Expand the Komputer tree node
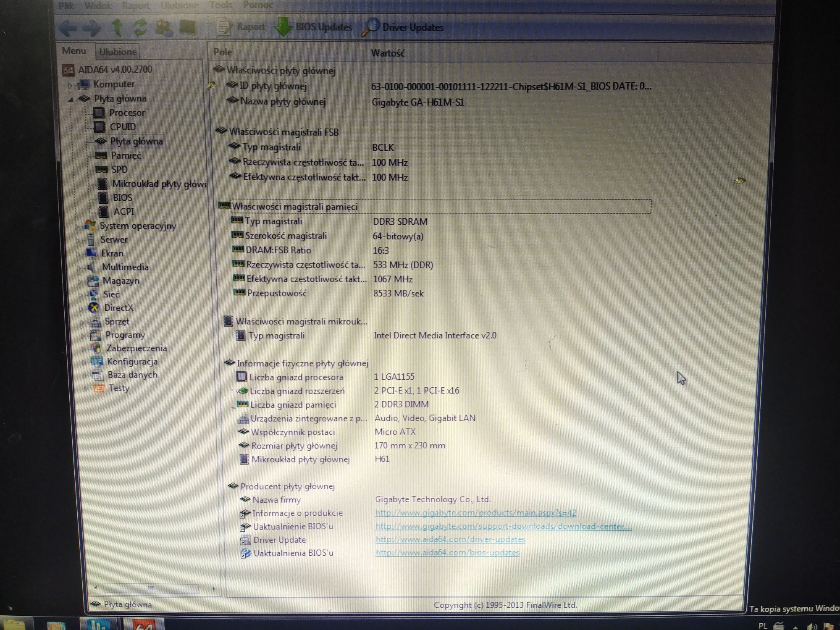The height and width of the screenshot is (630, 840). coord(70,85)
